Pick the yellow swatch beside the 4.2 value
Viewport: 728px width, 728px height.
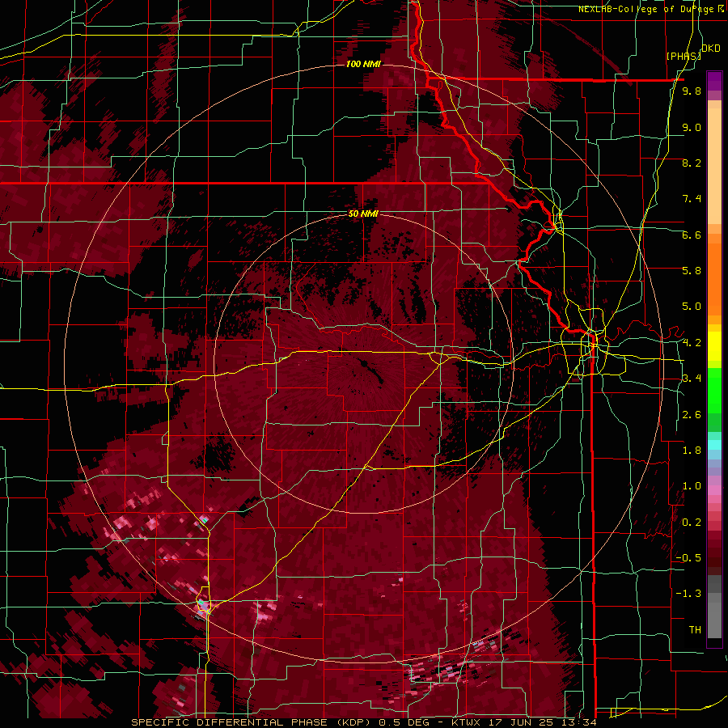pos(714,345)
